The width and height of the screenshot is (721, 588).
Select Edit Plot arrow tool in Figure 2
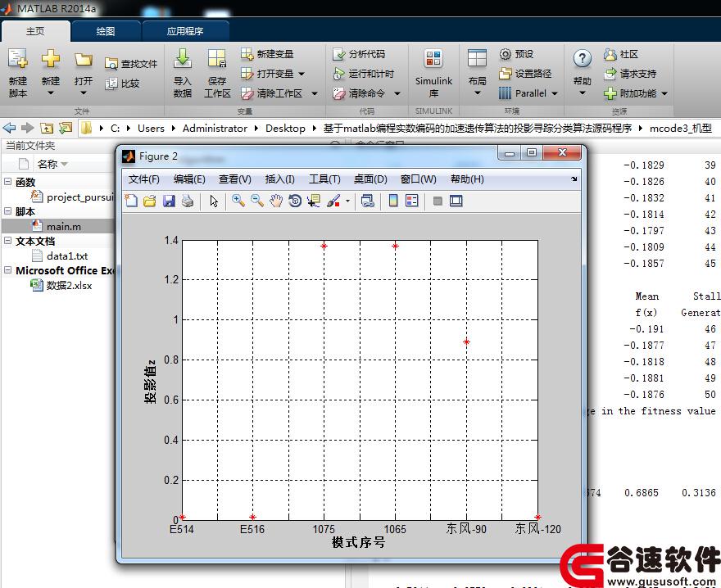[214, 201]
